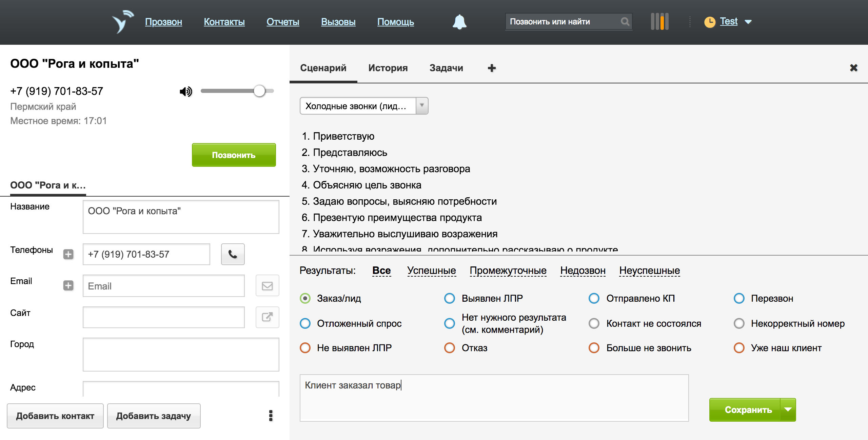The width and height of the screenshot is (868, 440).
Task: Click the bird logo icon
Action: pos(123,22)
